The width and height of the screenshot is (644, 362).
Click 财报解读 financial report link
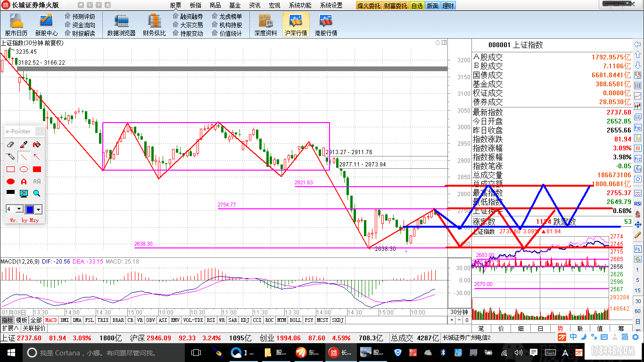point(80,33)
